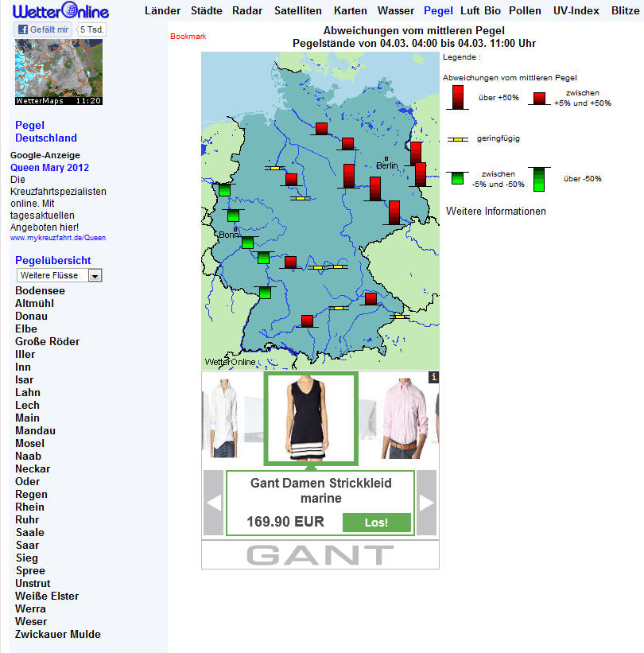
Task: Click the Weitere Informationen link
Action: coord(496,211)
